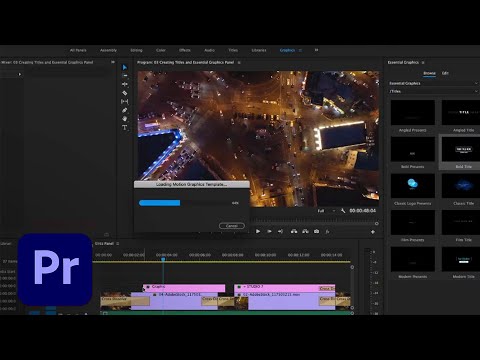Select the Classic Title template
The image size is (480, 360).
[461, 189]
